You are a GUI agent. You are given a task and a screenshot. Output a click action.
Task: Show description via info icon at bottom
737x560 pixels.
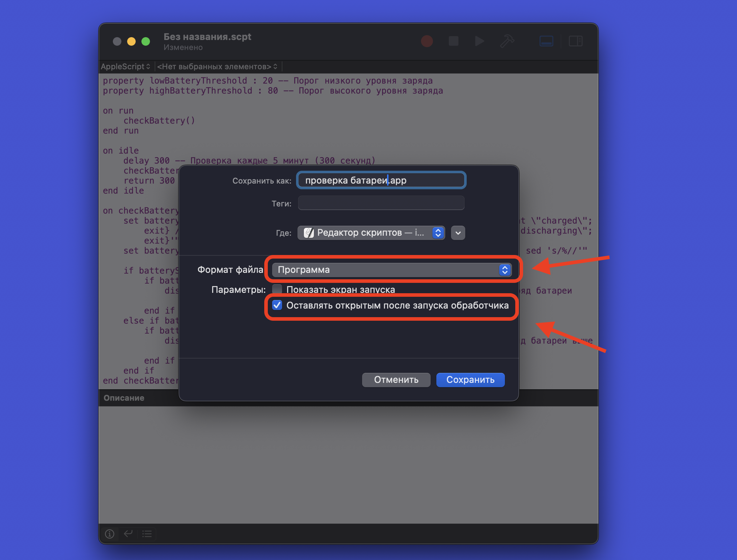[110, 534]
